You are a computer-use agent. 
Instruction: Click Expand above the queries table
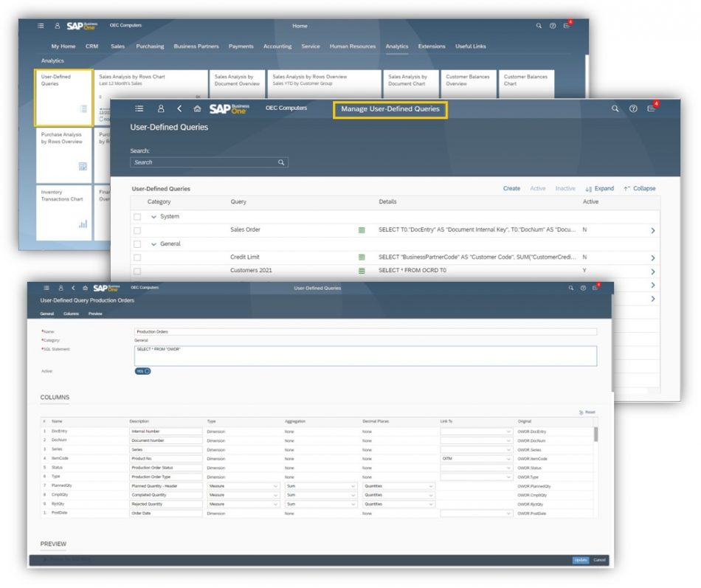[599, 189]
